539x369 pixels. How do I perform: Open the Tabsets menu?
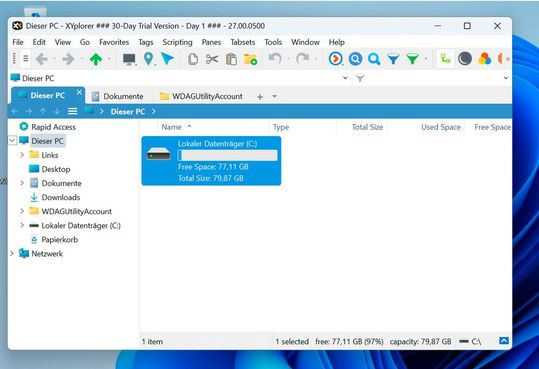pyautogui.click(x=243, y=42)
